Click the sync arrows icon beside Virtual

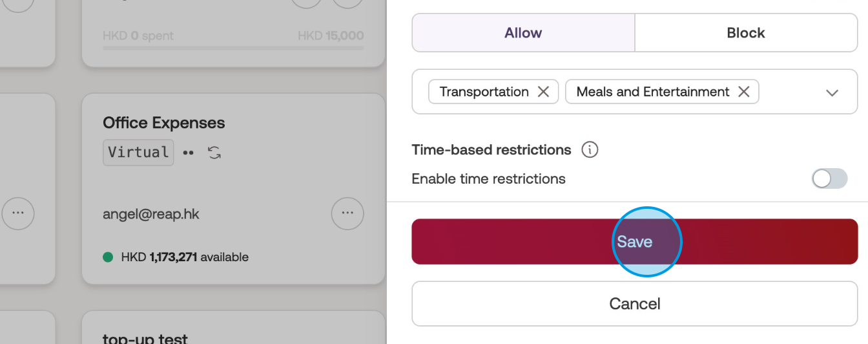click(x=214, y=153)
